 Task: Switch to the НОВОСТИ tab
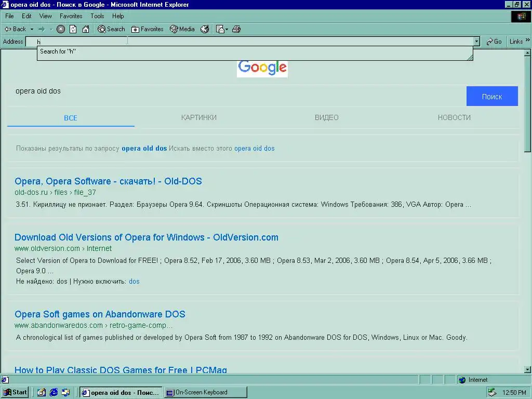click(x=454, y=118)
